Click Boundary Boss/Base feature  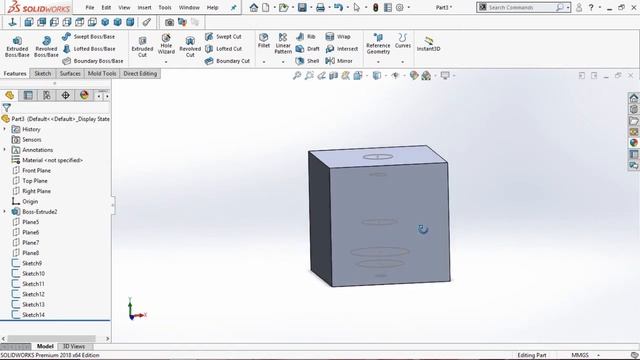tap(93, 61)
